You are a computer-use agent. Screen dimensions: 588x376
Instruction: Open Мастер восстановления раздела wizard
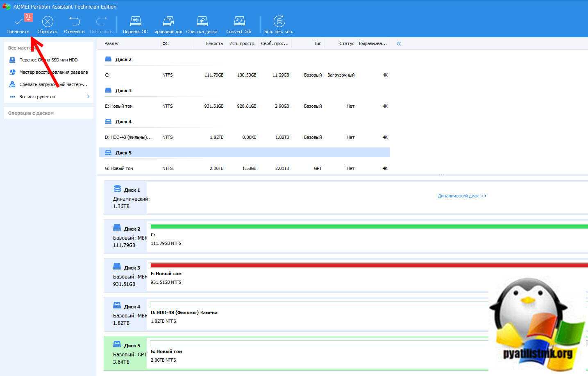click(53, 72)
